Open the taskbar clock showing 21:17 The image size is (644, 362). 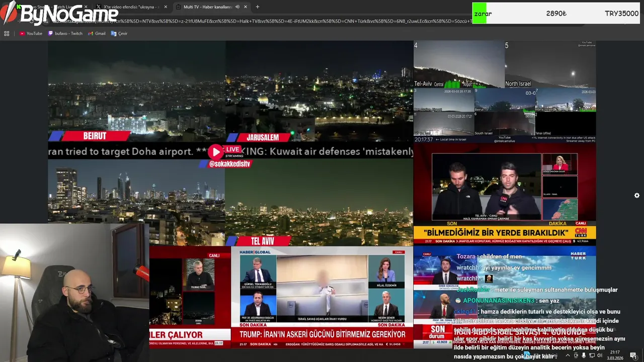(615, 355)
